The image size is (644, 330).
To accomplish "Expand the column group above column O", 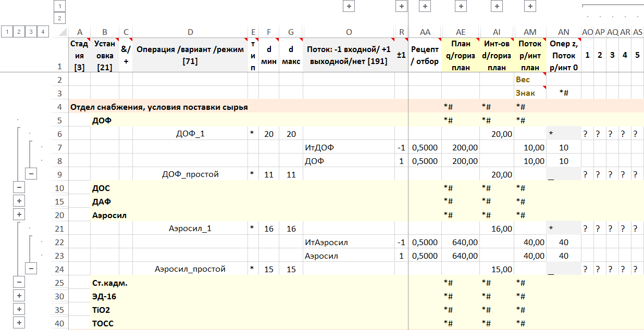I will pos(348,6).
